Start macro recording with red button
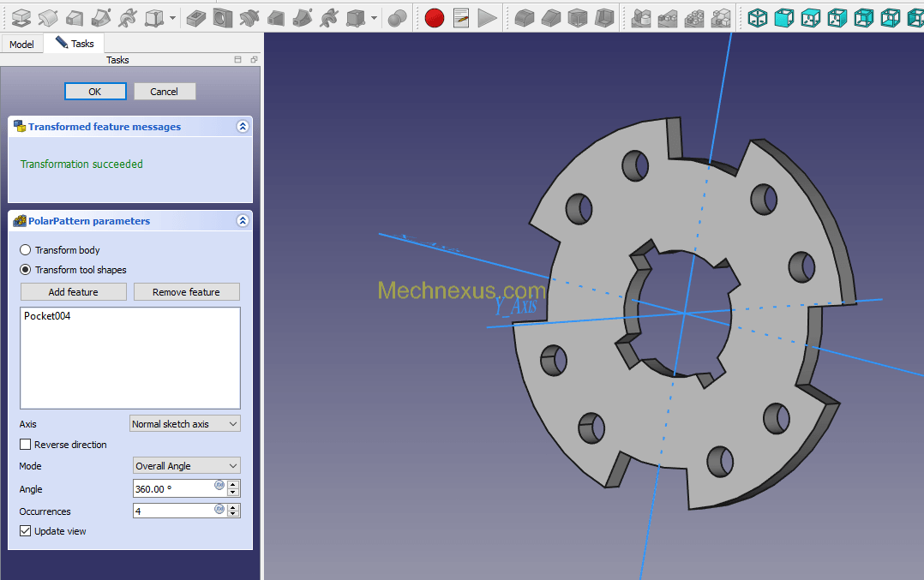The image size is (924, 580). coord(435,17)
